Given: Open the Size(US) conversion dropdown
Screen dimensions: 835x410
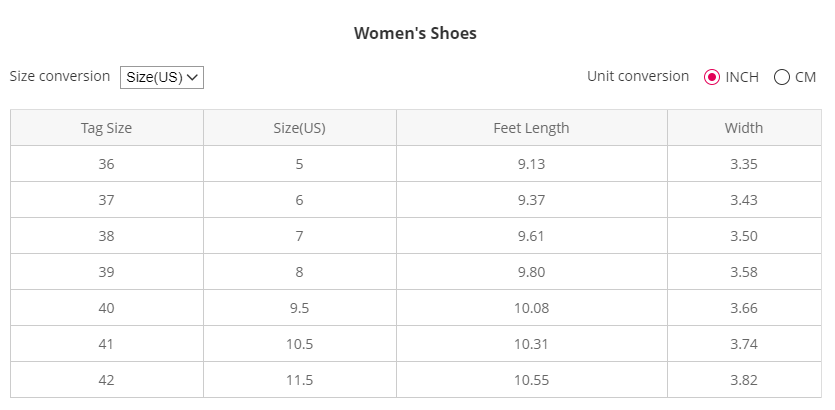Looking at the screenshot, I should click(x=162, y=77).
